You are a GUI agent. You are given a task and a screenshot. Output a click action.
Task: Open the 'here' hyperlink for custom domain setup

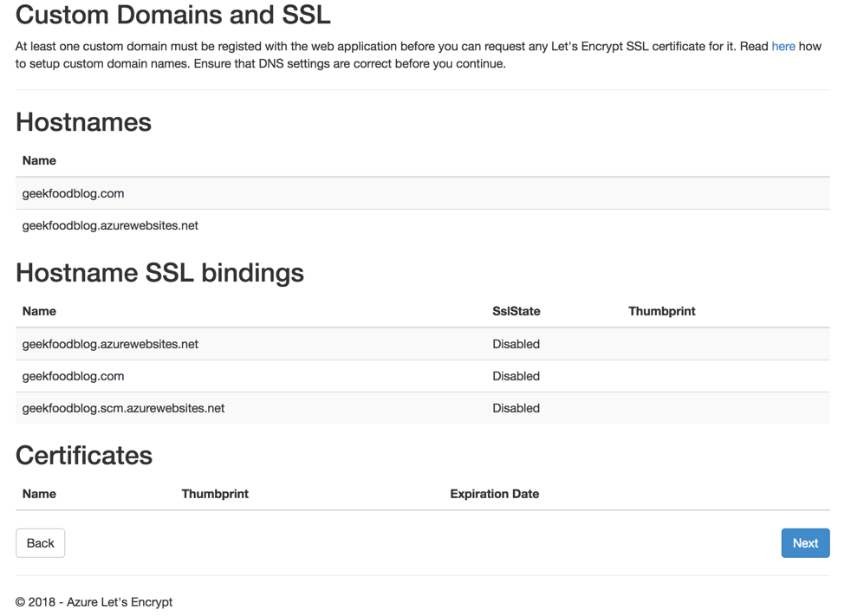(783, 46)
